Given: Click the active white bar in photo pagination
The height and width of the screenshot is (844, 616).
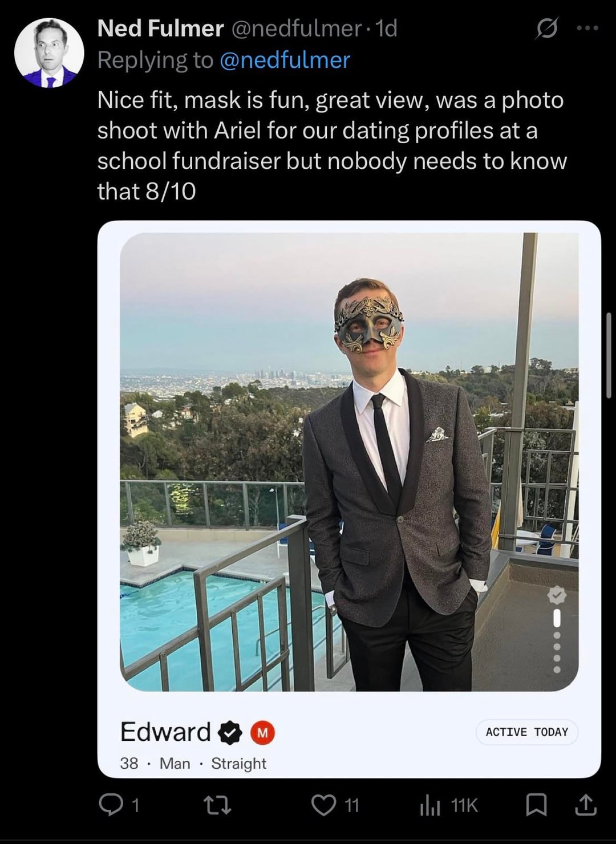Looking at the screenshot, I should (557, 618).
